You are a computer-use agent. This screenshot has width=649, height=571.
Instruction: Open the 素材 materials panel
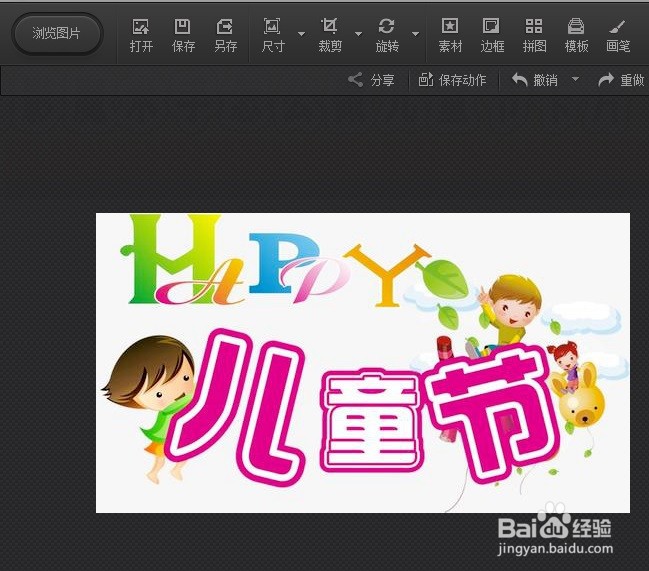pyautogui.click(x=450, y=36)
